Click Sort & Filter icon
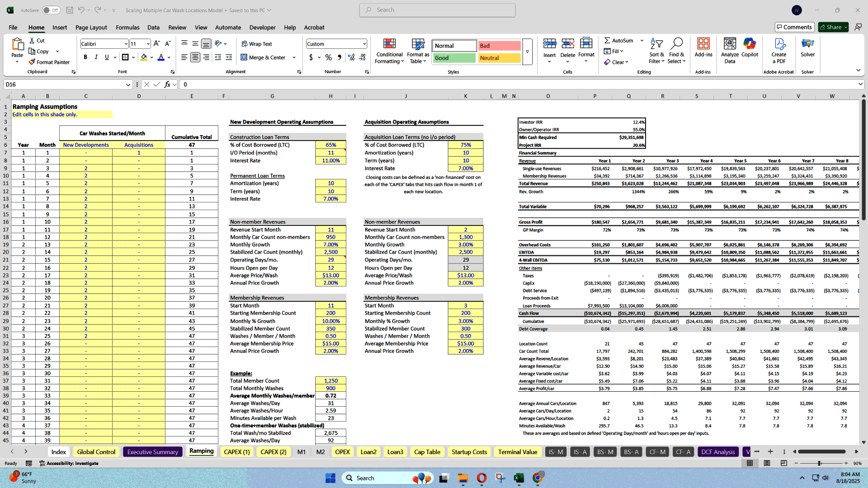Screen dimensions: 868x488 [656, 44]
